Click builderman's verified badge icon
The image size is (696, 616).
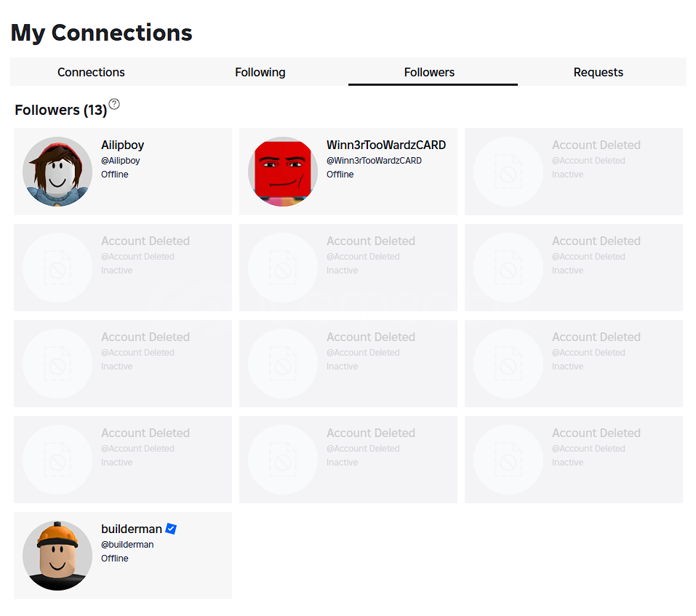[x=171, y=529]
